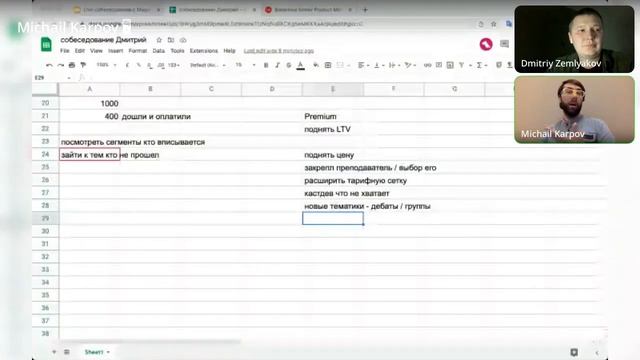
Task: Open the Data menu
Action: point(158,51)
